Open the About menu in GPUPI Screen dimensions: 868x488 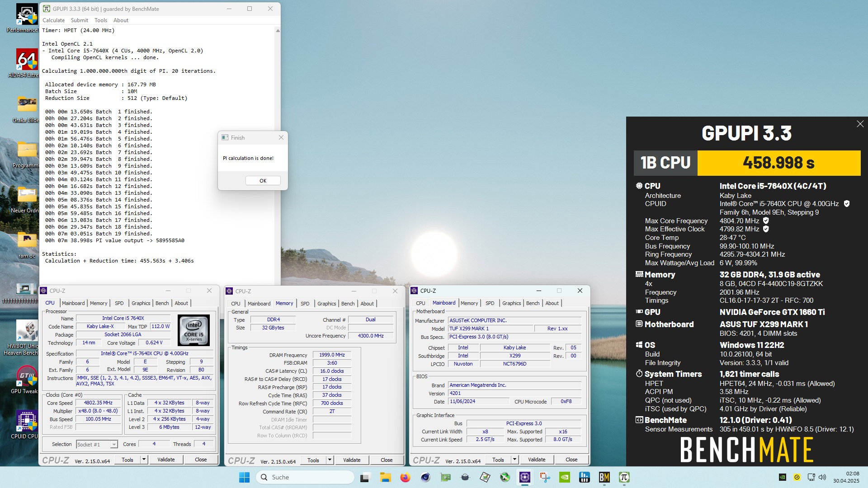(121, 20)
